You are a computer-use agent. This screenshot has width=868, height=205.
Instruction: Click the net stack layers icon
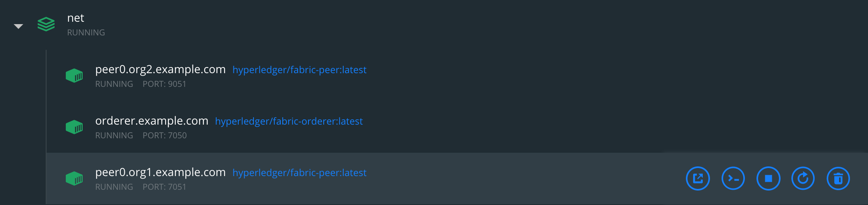click(46, 24)
